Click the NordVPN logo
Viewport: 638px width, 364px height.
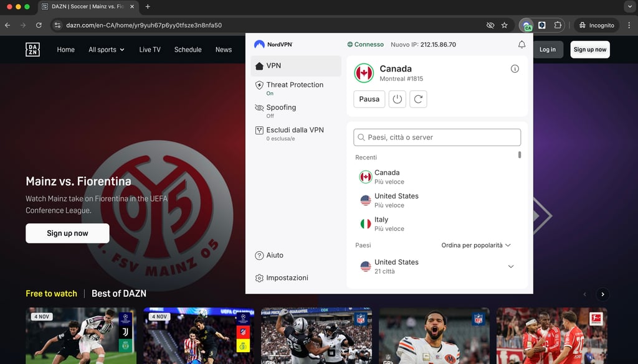[x=274, y=44]
